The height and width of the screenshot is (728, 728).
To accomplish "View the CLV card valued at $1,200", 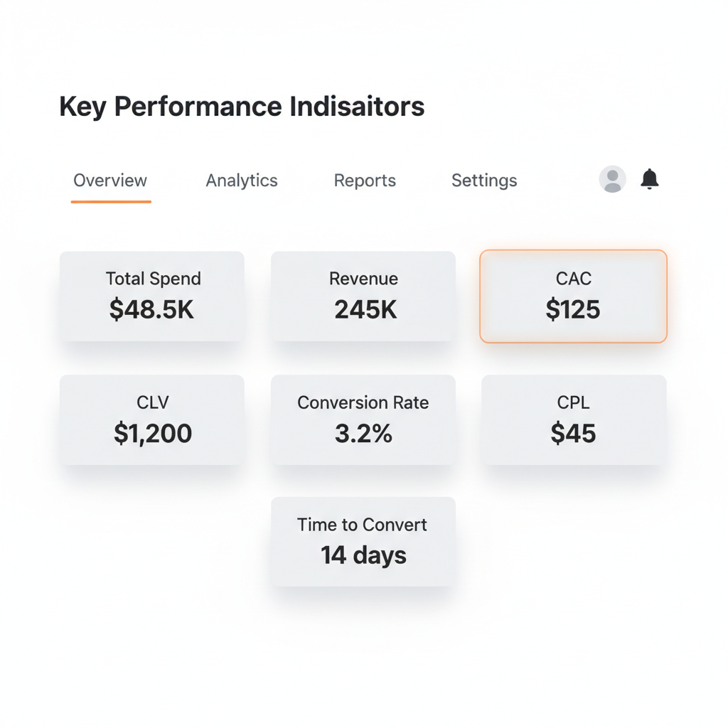I will [151, 419].
